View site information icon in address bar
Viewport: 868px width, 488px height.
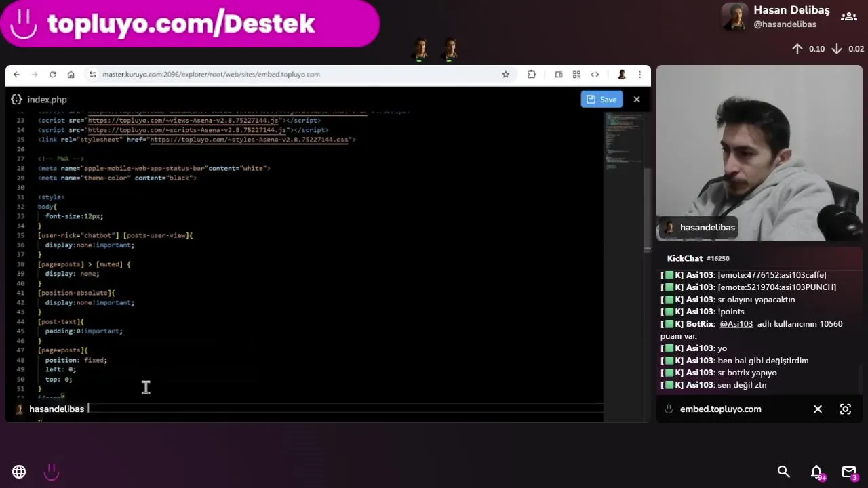point(93,75)
